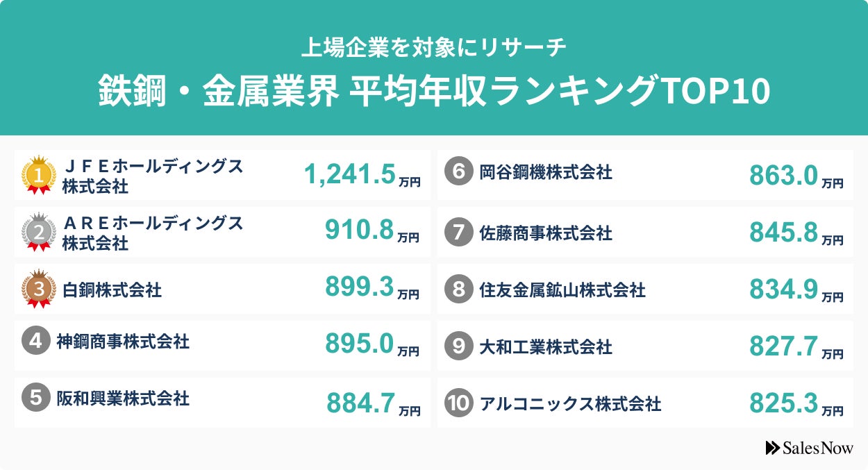Click the gray number 10 rank badge
Viewport: 868px width, 470px height.
click(x=458, y=403)
